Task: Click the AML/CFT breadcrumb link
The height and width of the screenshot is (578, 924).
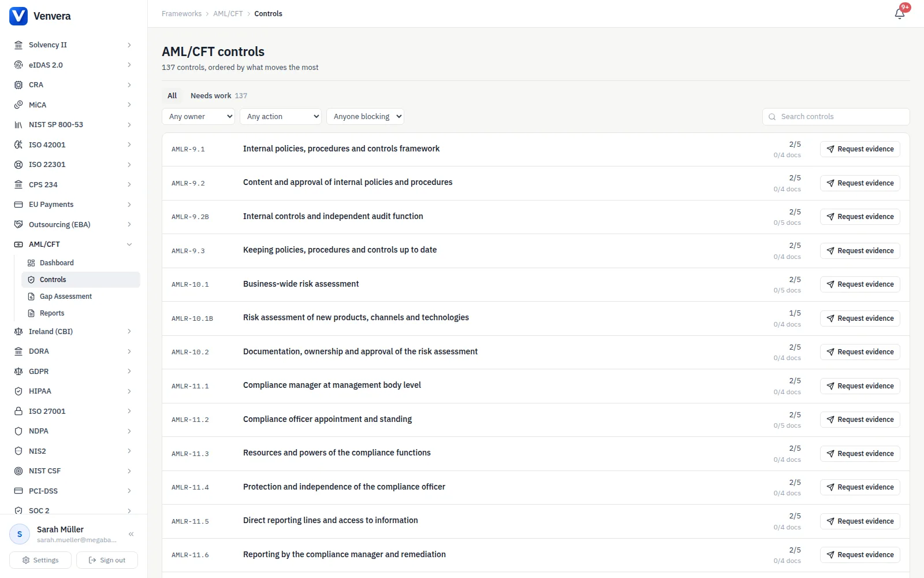Action: [228, 14]
